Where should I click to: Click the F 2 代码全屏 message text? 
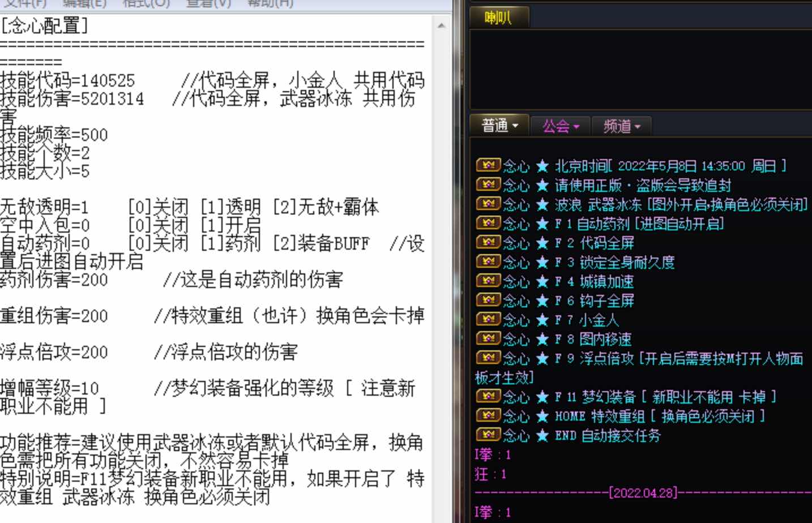click(594, 243)
